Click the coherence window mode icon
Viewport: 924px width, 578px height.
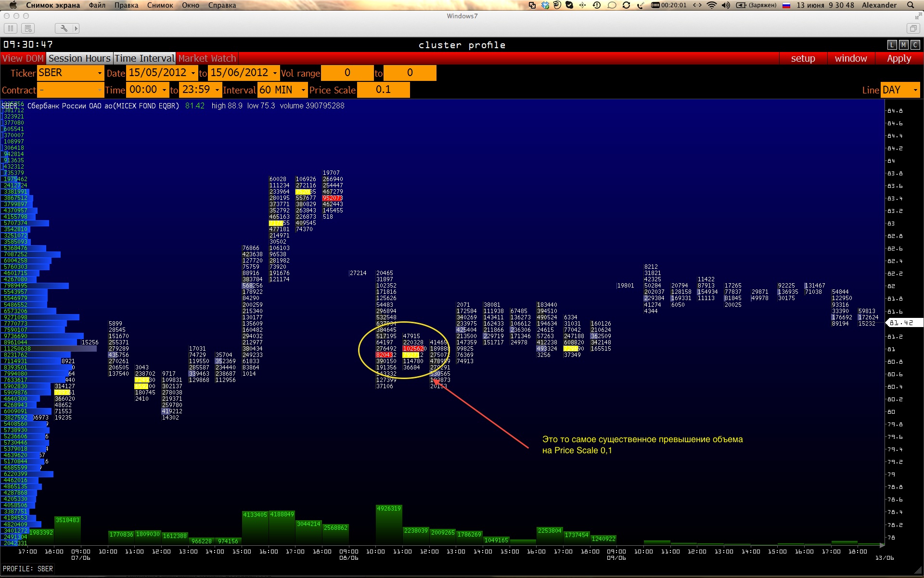(x=912, y=28)
